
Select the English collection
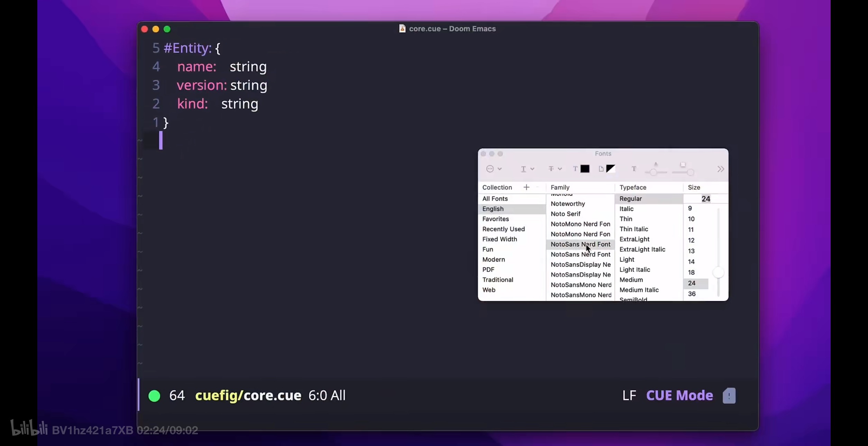[x=512, y=209]
